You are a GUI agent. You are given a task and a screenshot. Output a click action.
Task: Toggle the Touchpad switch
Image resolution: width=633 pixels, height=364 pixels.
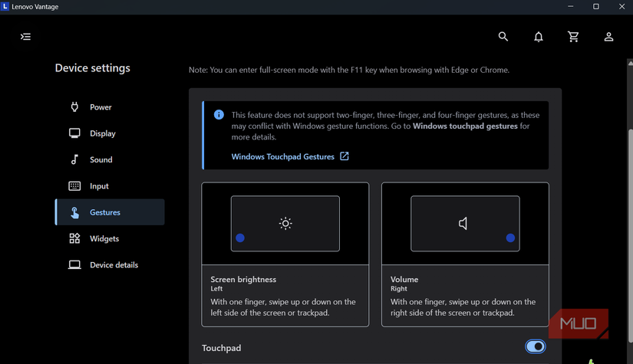pyautogui.click(x=536, y=346)
